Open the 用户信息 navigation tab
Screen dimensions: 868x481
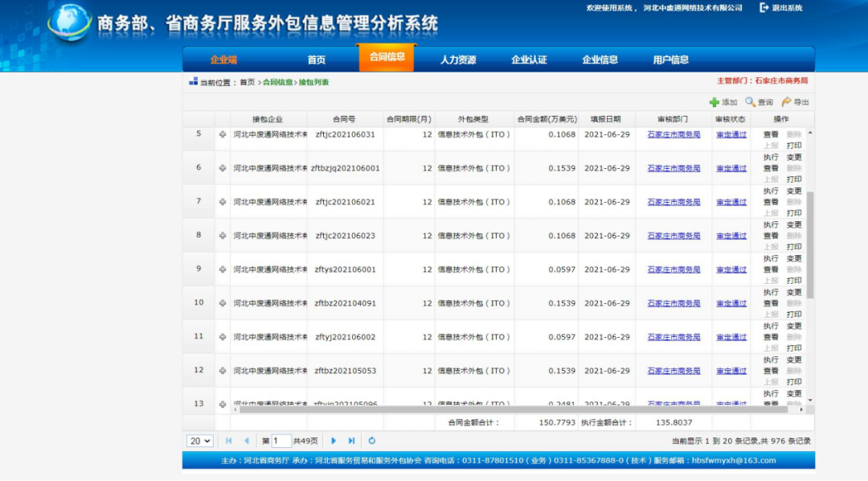670,60
